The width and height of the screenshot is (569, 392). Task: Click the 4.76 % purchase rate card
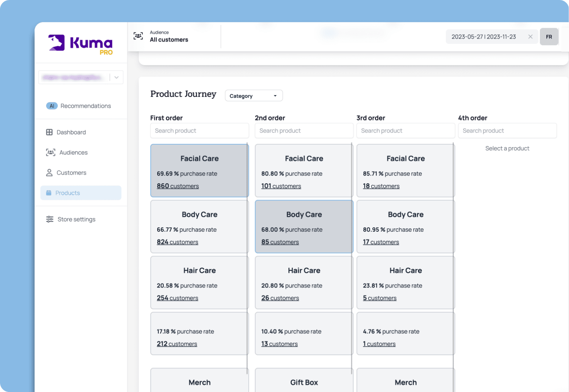(405, 333)
